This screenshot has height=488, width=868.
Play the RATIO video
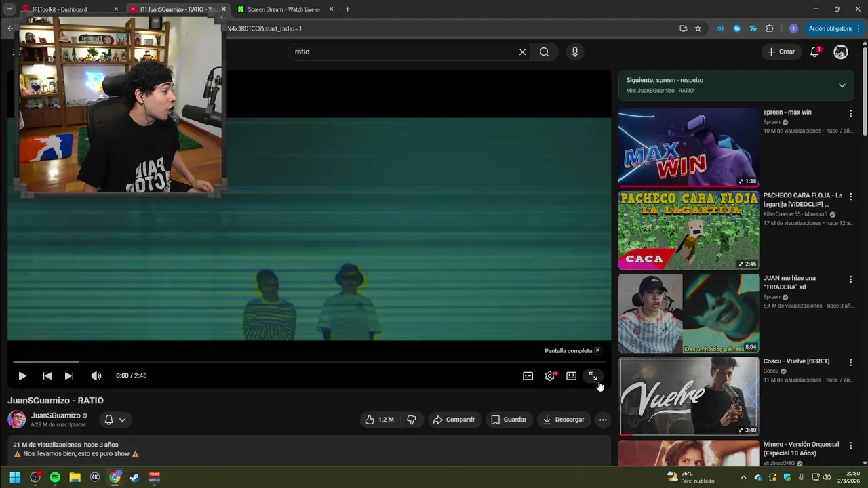click(x=22, y=375)
